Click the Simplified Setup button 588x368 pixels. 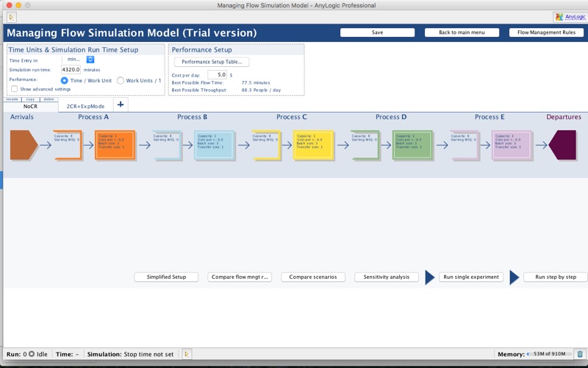click(x=166, y=277)
